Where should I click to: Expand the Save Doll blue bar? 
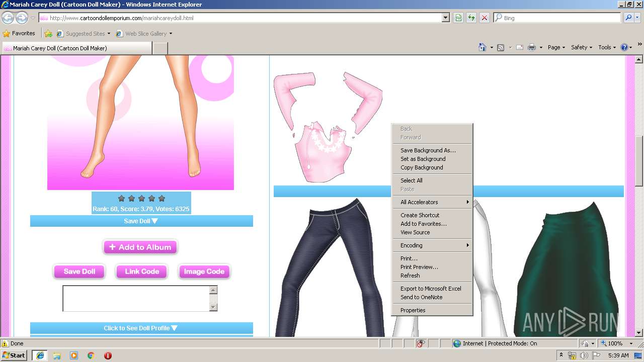(x=141, y=221)
